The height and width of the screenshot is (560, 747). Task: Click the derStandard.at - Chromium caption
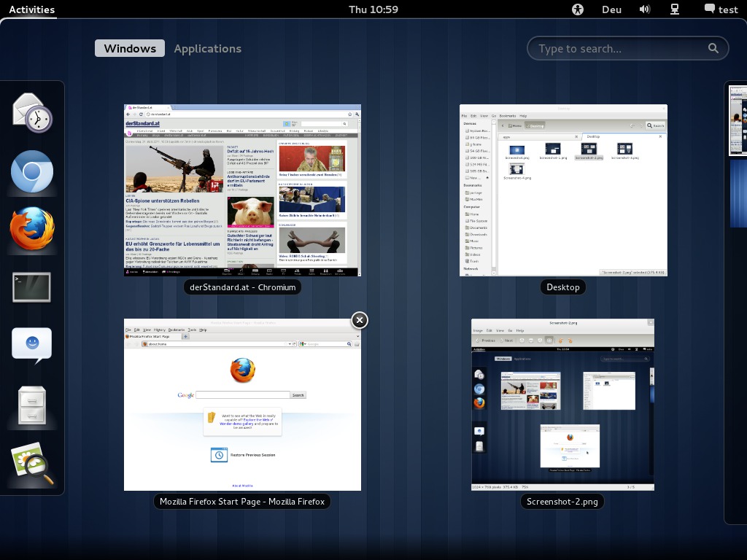pos(242,287)
